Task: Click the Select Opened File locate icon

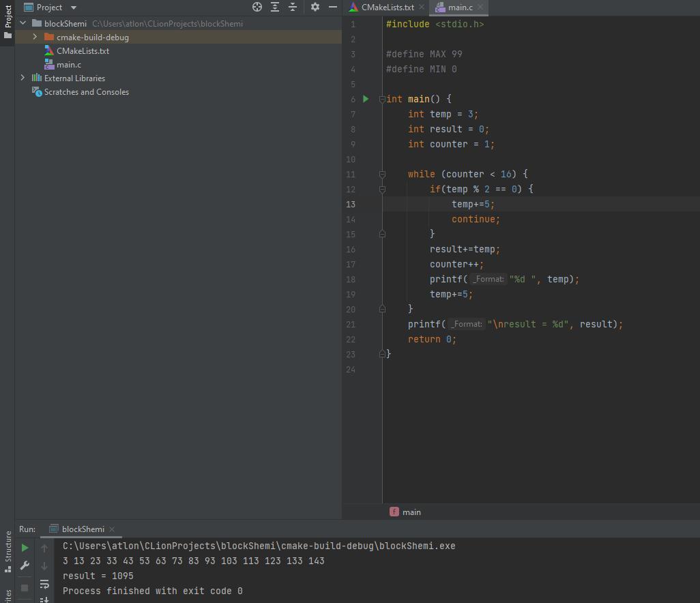Action: click(257, 7)
